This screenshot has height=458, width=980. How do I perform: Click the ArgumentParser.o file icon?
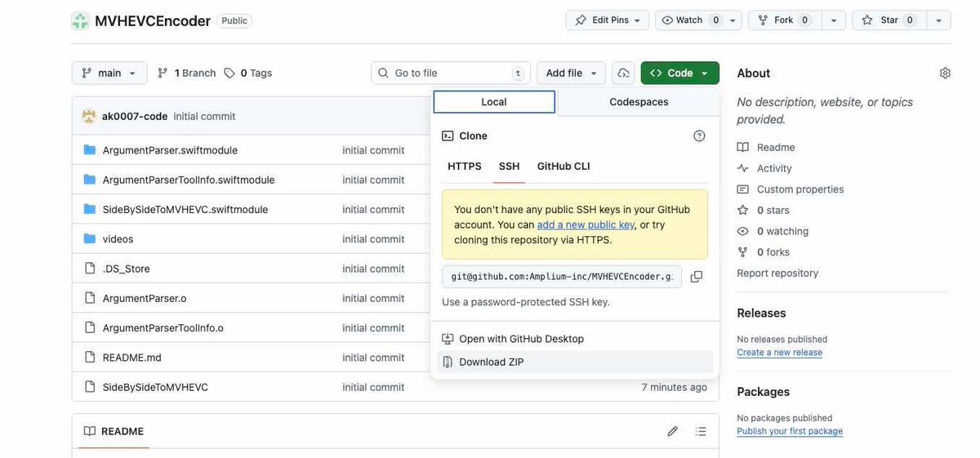(x=90, y=298)
